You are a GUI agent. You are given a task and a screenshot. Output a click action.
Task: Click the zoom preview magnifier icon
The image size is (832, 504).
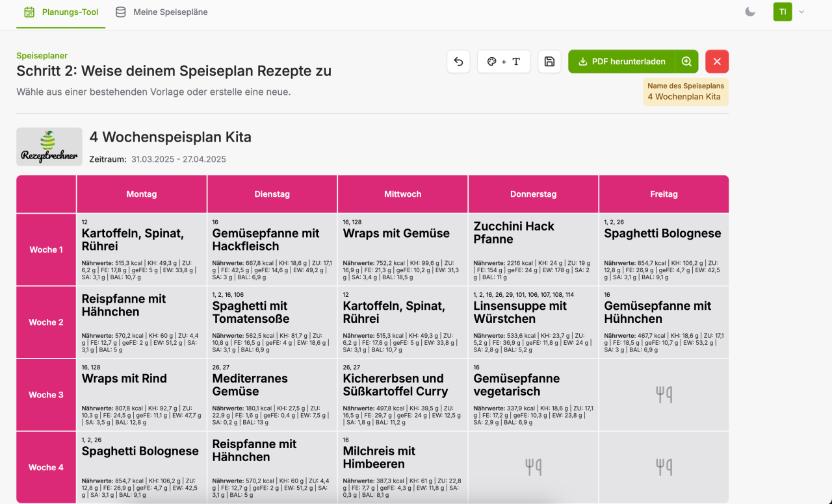686,62
